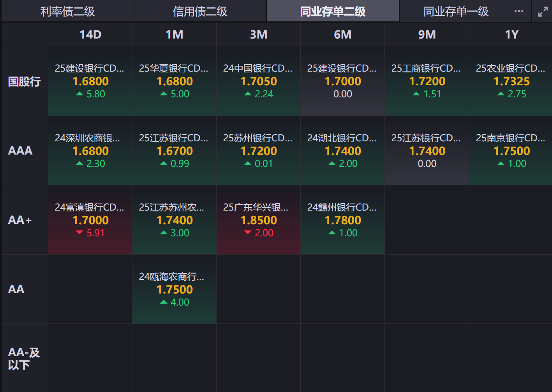The image size is (552, 392).
Task: Open 25江苏银行CD cell with yield 1.6700
Action: tap(175, 151)
